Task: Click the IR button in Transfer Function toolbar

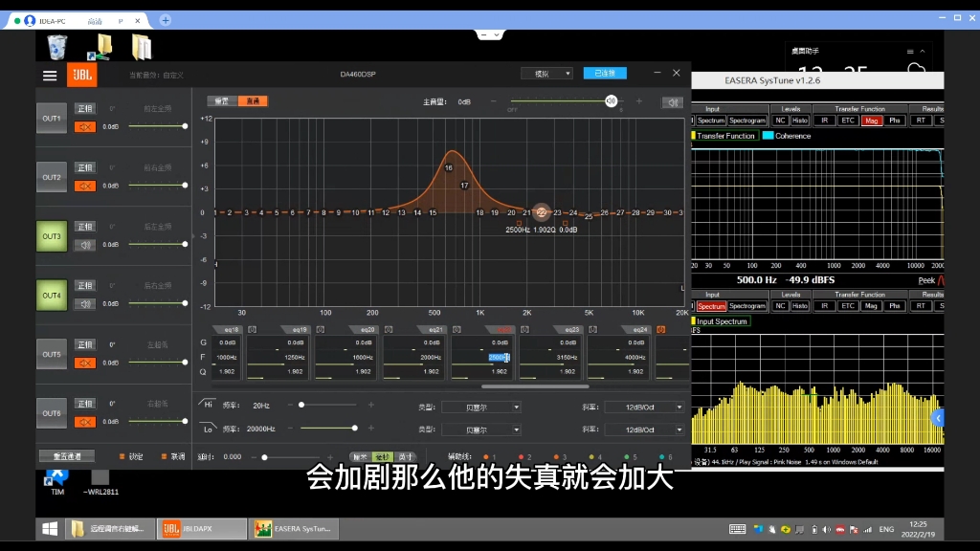Action: click(824, 120)
